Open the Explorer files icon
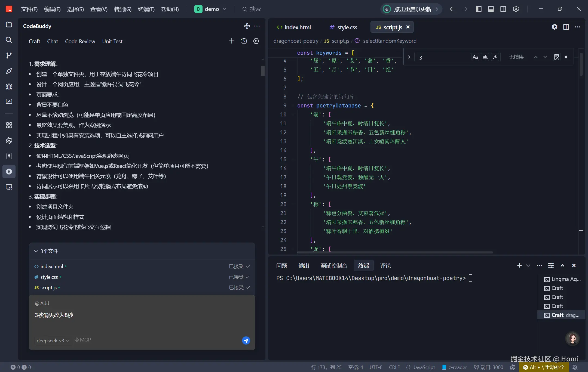The height and width of the screenshot is (372, 588). click(9, 24)
